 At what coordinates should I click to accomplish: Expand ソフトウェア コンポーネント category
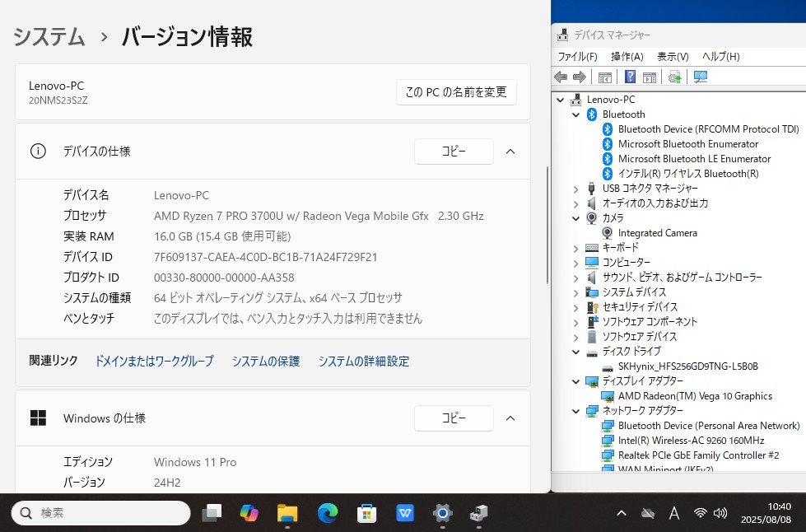coord(575,323)
